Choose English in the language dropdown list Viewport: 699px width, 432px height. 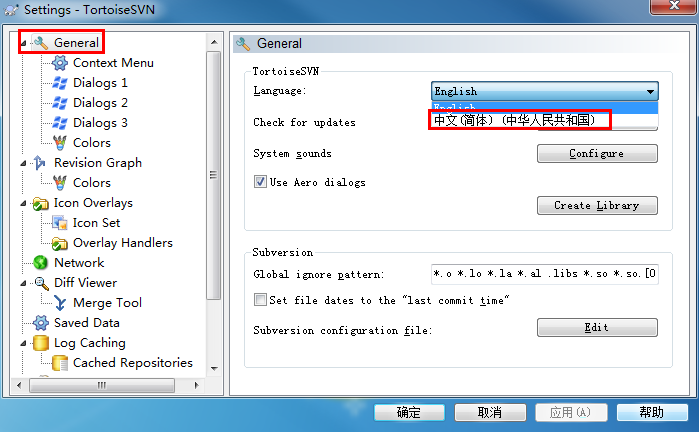coord(545,107)
